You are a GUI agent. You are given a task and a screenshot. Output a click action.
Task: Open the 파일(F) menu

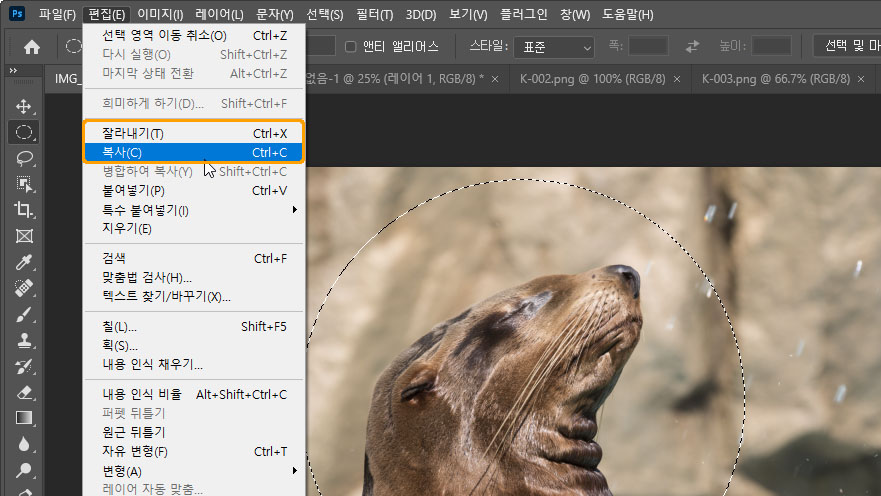coord(57,15)
